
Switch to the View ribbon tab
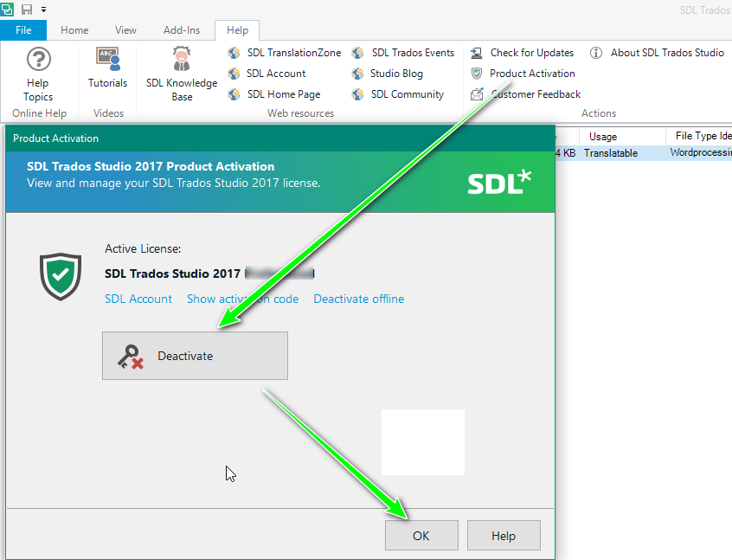[125, 30]
